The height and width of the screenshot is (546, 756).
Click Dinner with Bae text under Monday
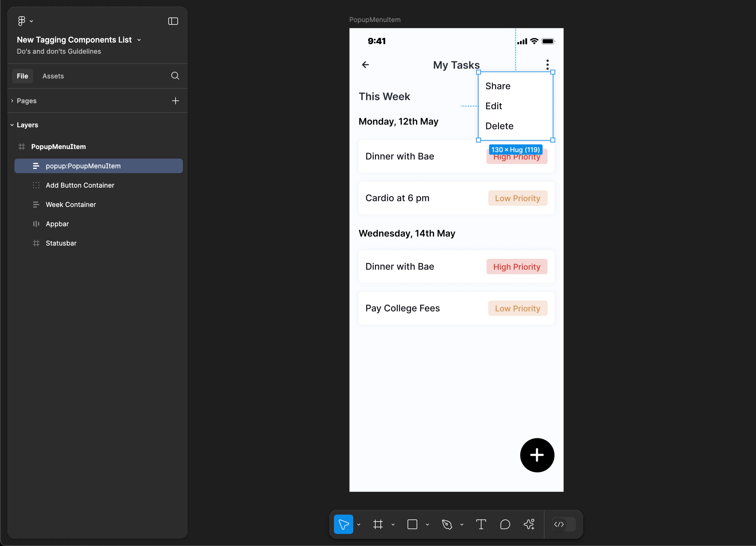pos(400,156)
